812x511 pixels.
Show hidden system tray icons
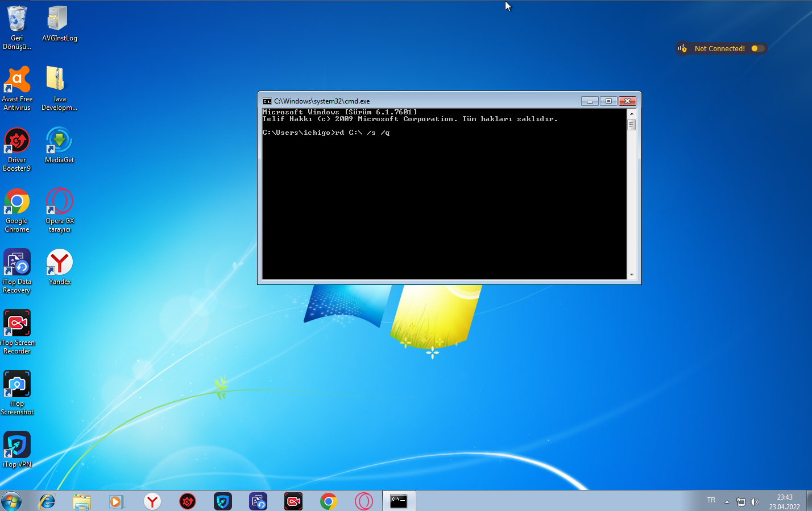click(727, 501)
